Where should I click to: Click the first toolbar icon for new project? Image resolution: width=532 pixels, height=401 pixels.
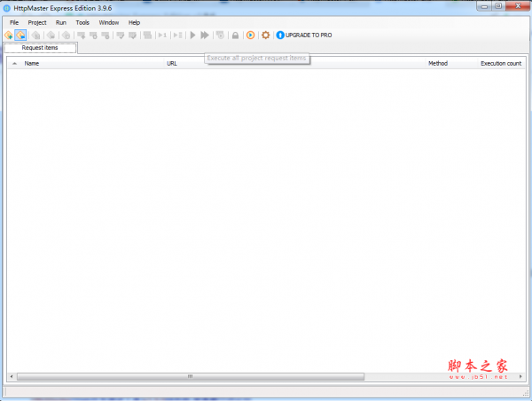[x=8, y=35]
